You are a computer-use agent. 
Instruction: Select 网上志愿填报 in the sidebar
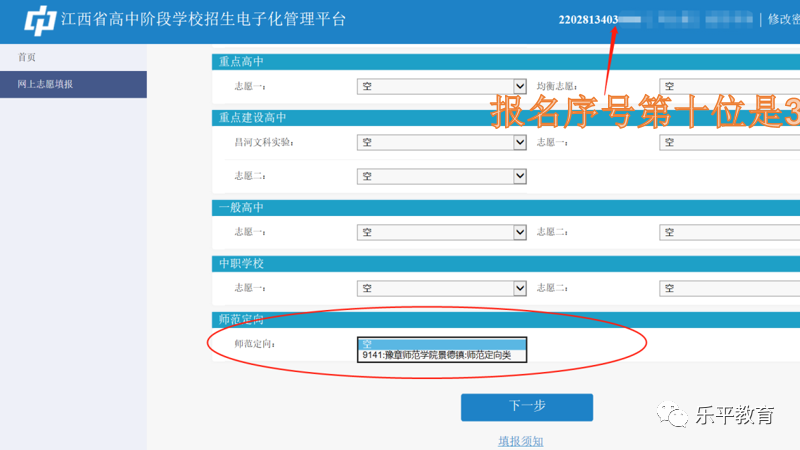(x=45, y=84)
